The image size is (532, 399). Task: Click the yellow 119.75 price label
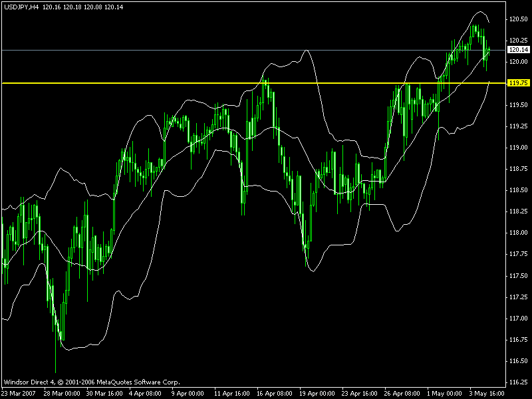518,83
